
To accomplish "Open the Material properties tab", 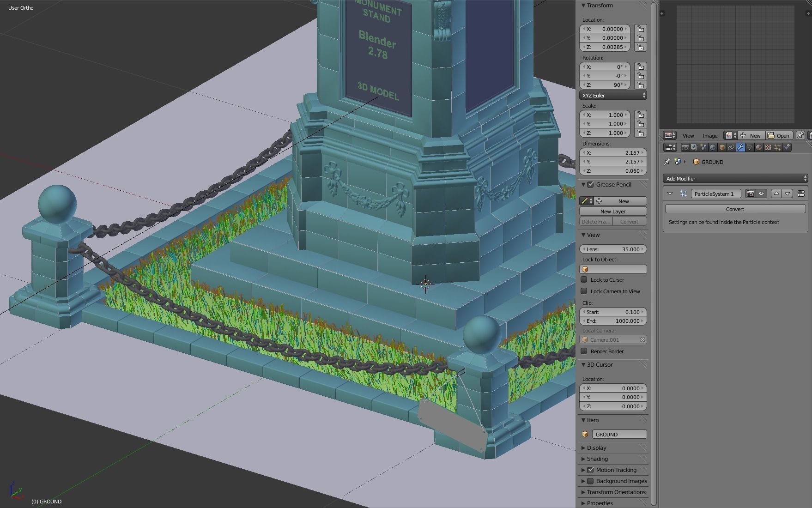I will (759, 147).
